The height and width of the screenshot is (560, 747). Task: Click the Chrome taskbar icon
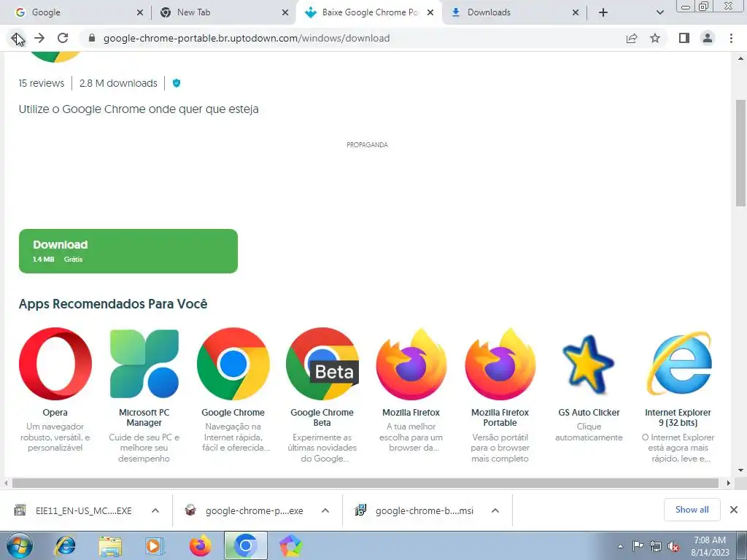245,545
